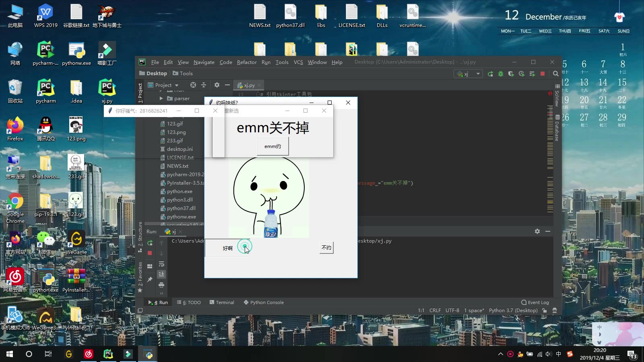
Task: Toggle soft-wrap in Run console
Action: pyautogui.click(x=161, y=264)
